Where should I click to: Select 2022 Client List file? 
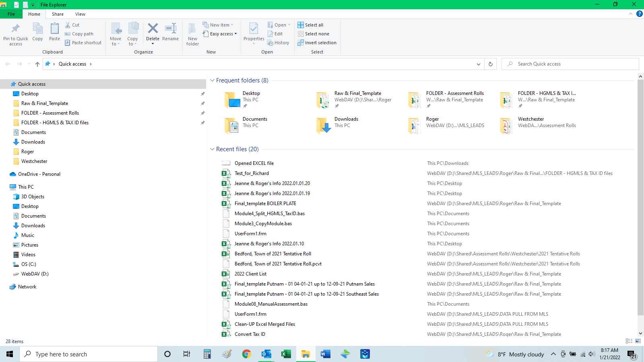point(250,274)
